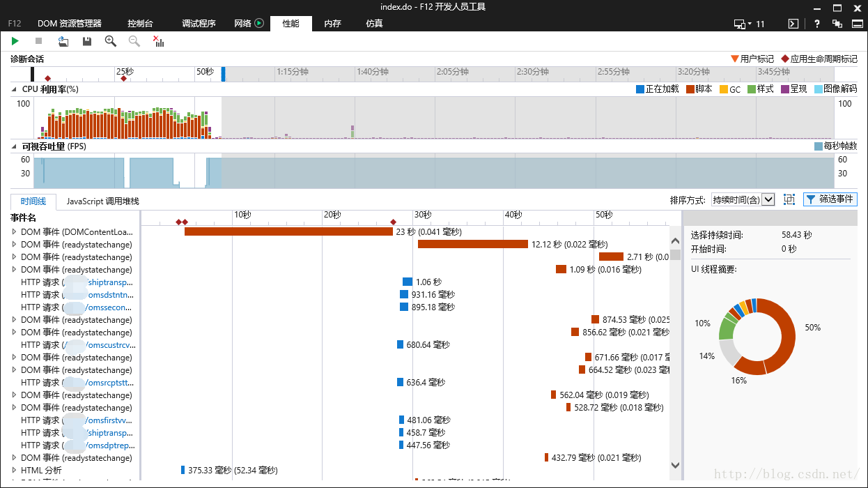Click the GC legend swatch
This screenshot has width=868, height=488.
[724, 89]
